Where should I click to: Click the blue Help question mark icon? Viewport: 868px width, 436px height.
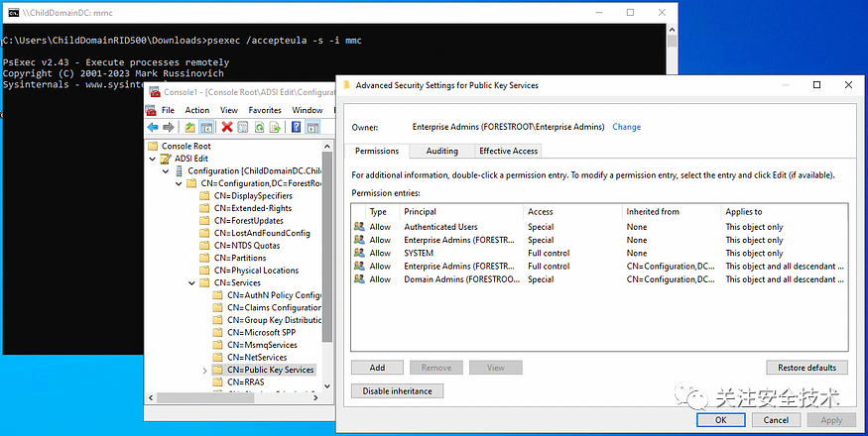(297, 127)
